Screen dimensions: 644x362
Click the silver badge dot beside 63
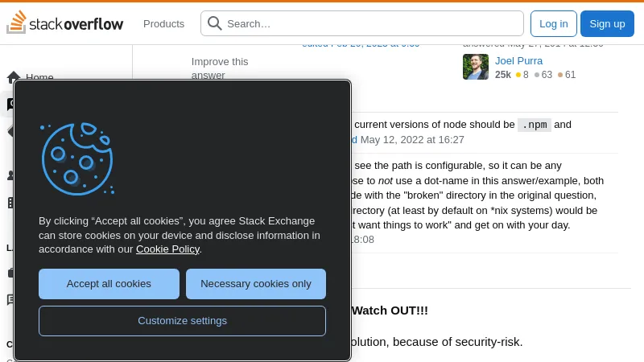(537, 75)
